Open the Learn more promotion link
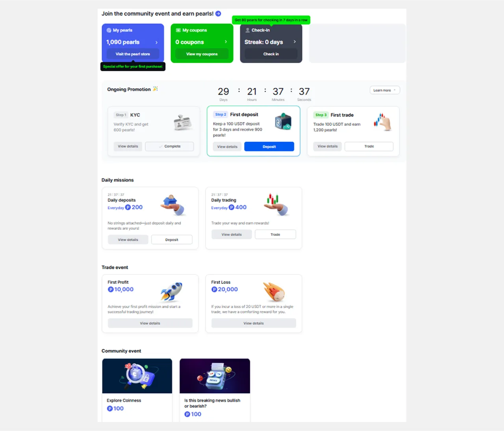 tap(385, 90)
